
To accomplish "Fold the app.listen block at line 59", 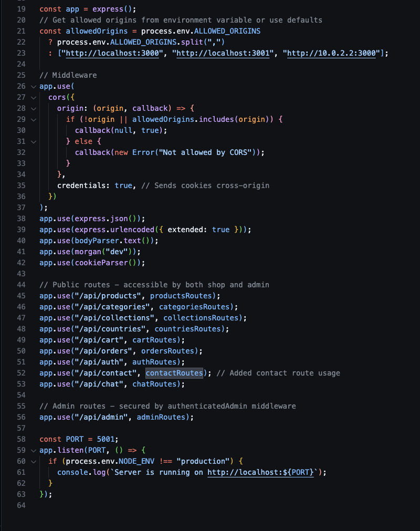I will [x=34, y=451].
